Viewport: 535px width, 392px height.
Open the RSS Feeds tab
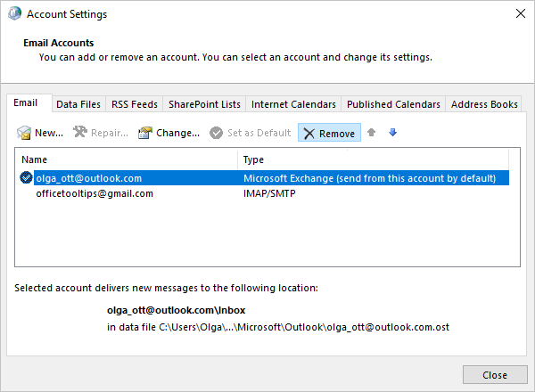(x=135, y=104)
